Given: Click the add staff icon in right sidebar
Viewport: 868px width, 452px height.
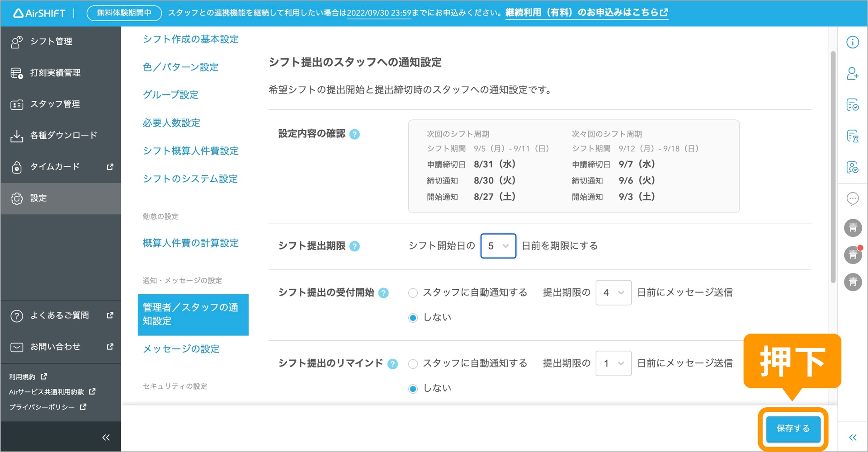Looking at the screenshot, I should 852,73.
